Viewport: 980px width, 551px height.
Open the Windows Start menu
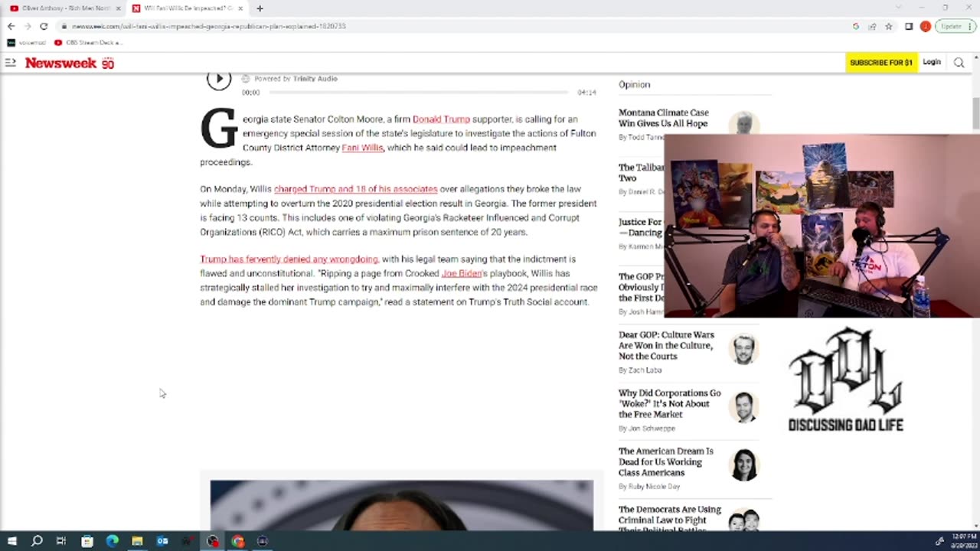click(11, 541)
